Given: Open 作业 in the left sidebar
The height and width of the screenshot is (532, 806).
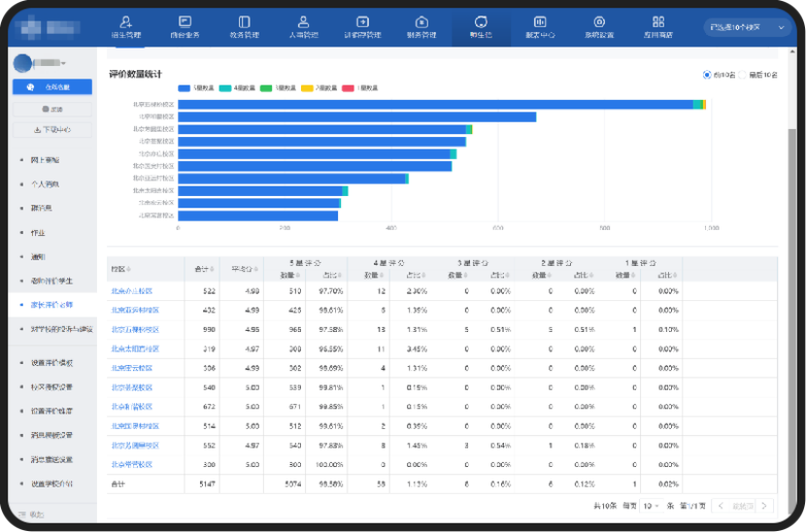Looking at the screenshot, I should coord(39,233).
